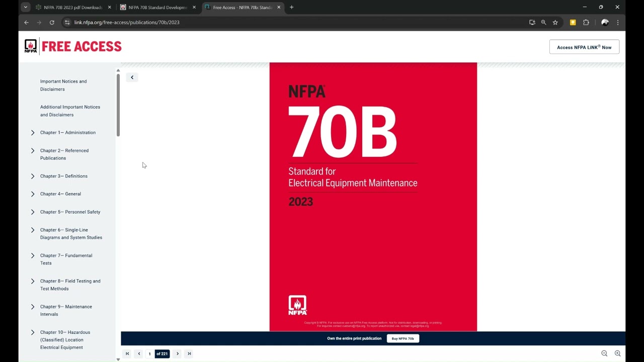View site information icon in address bar
Viewport: 644px width, 362px height.
tap(67, 22)
